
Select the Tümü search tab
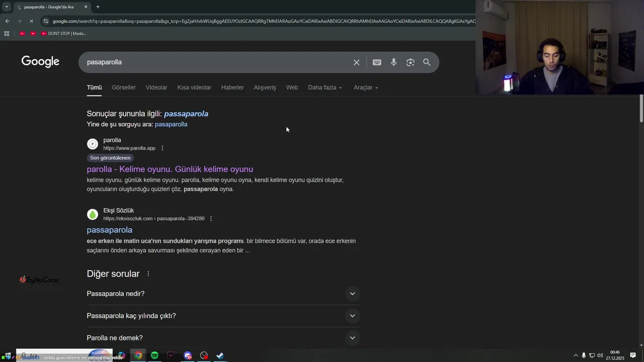click(94, 87)
